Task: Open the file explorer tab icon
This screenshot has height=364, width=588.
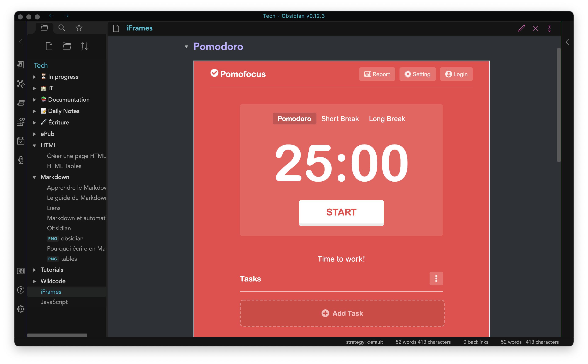Action: point(44,28)
